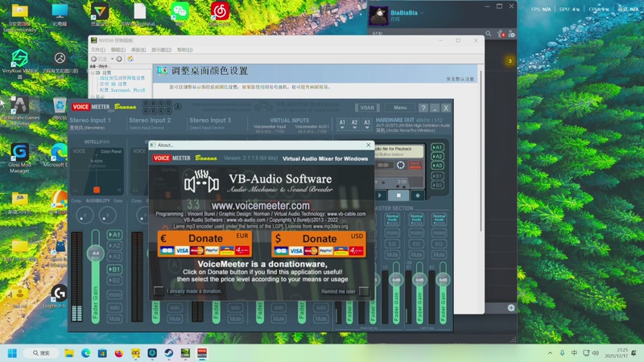Click the cassette recorder stop button

(x=398, y=195)
